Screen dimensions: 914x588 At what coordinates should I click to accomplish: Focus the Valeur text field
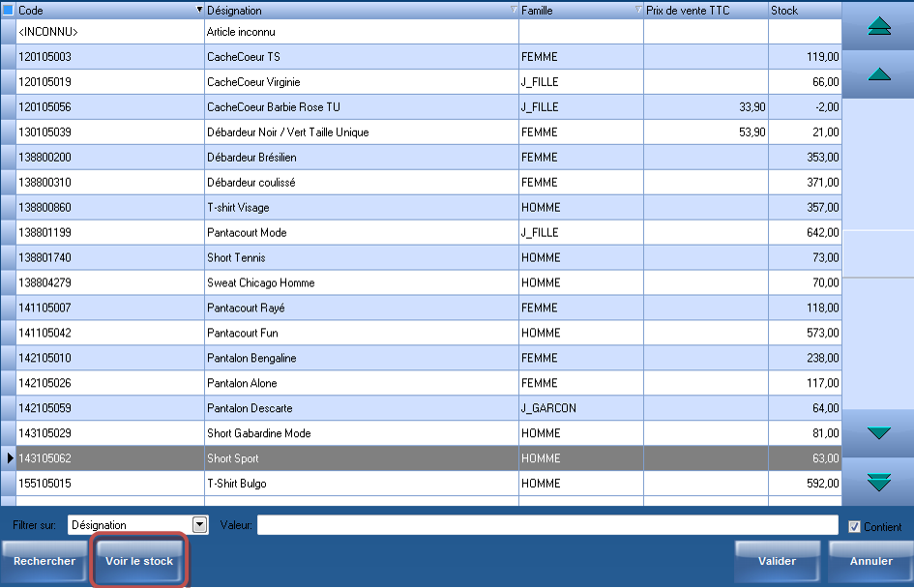tap(546, 525)
